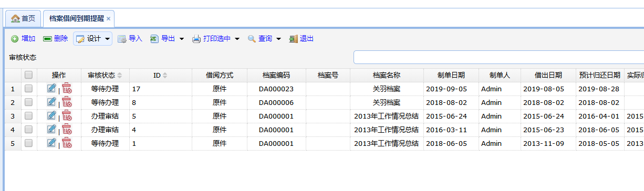Click the 导入 import icon

[x=122, y=39]
